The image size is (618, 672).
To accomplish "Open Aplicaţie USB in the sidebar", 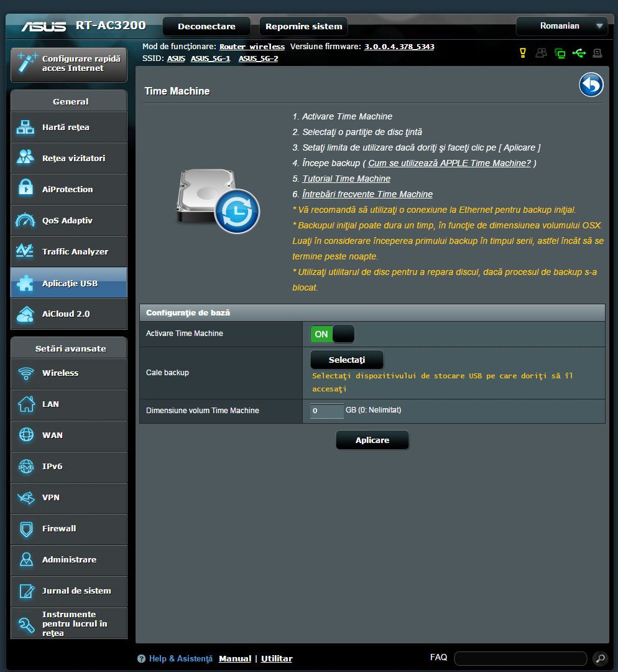I will click(69, 283).
